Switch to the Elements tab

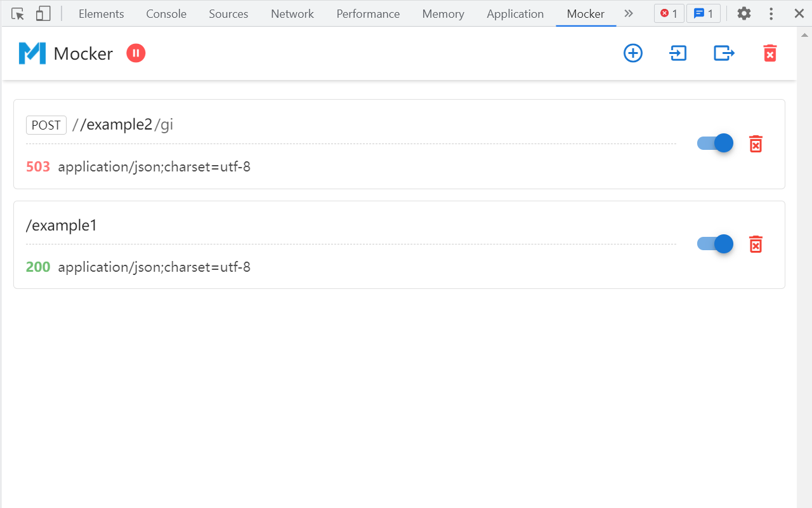pos(101,13)
